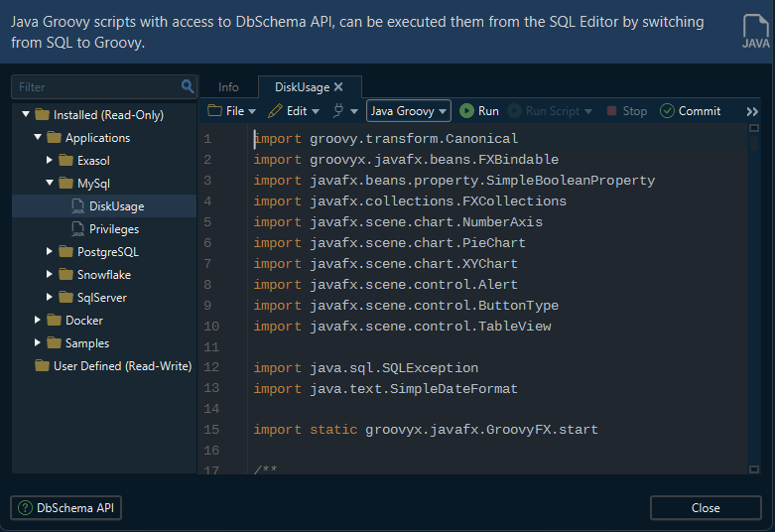Show more toolbar items via double chevron
The height and width of the screenshot is (532, 775).
[752, 112]
